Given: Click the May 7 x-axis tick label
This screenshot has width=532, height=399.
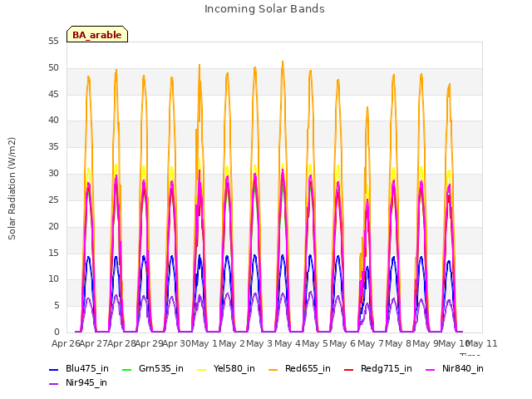Looking at the screenshot, I should (x=371, y=344).
